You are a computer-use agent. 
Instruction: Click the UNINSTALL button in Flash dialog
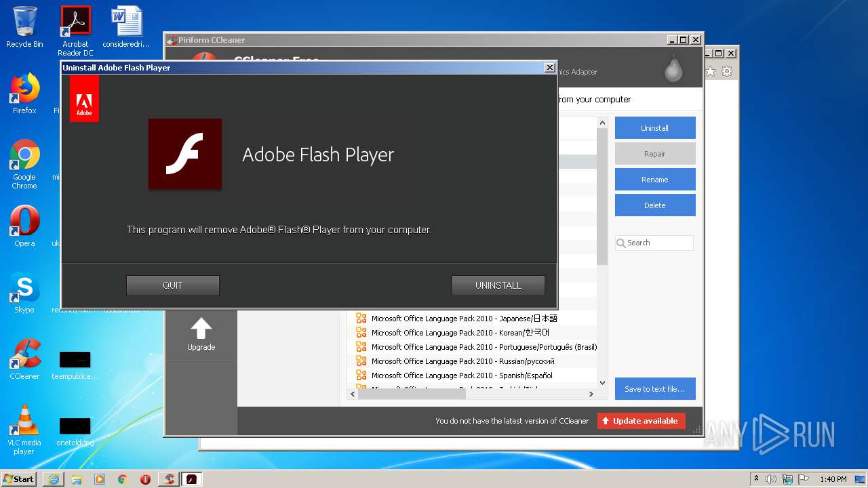498,285
